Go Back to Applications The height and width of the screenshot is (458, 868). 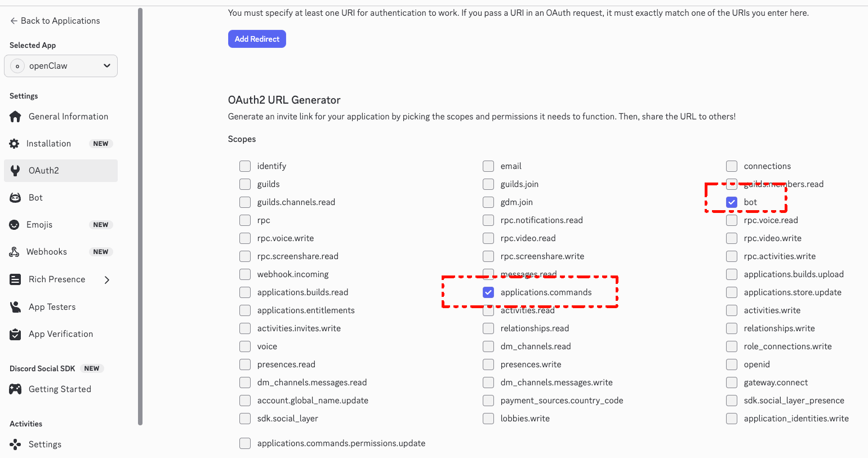pos(54,20)
